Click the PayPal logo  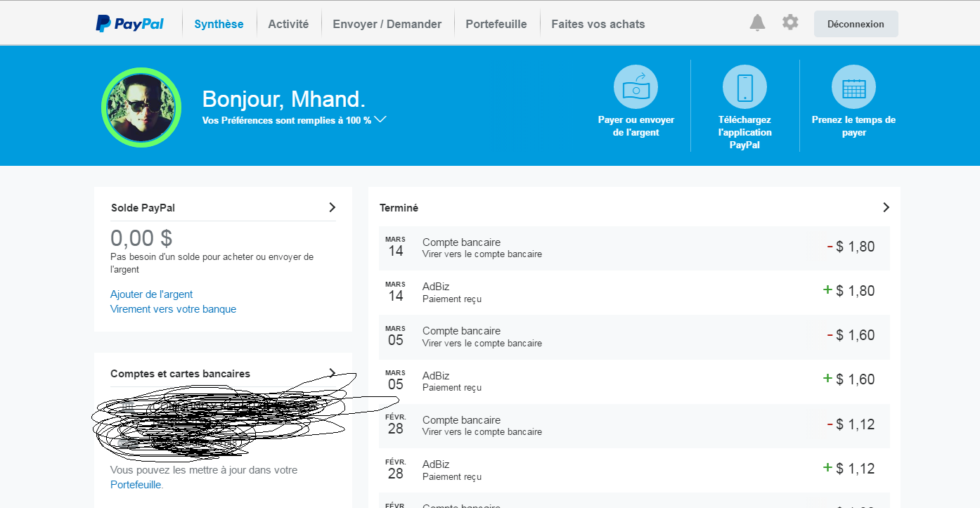coord(129,24)
